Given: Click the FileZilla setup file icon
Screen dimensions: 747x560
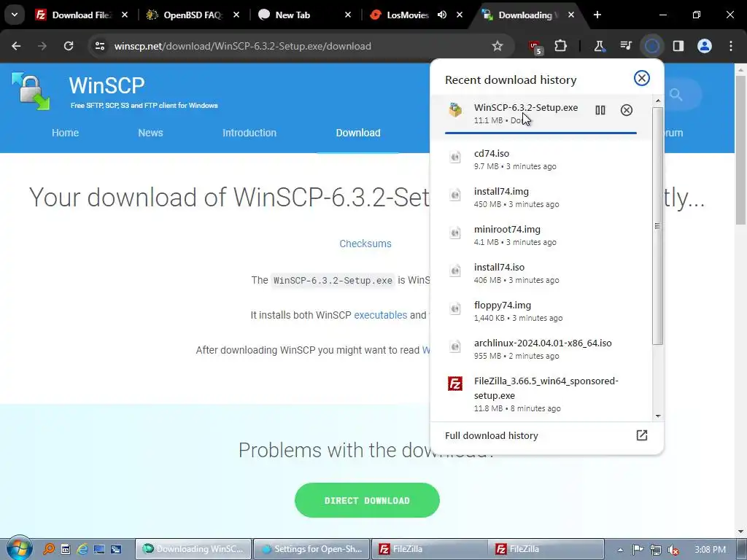Looking at the screenshot, I should (455, 384).
